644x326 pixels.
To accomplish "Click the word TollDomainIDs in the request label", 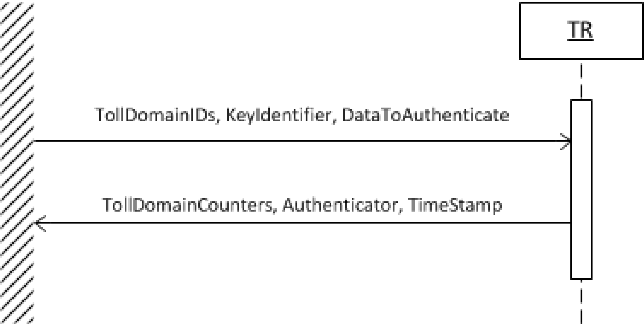I will click(155, 115).
